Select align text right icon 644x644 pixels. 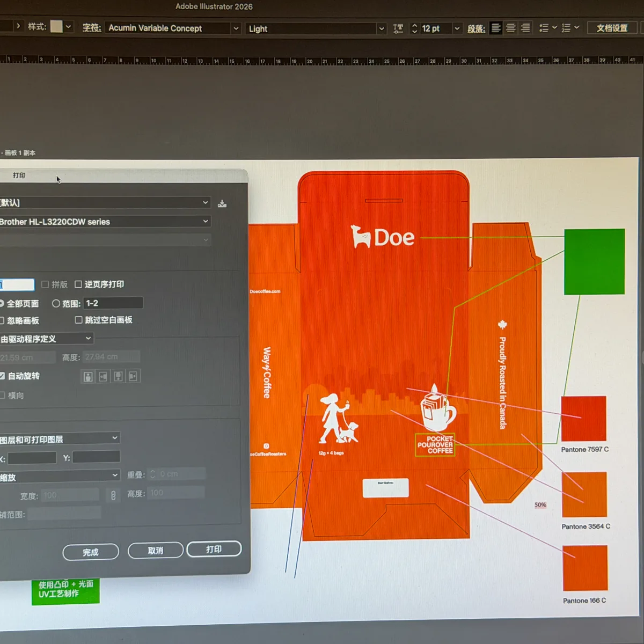pos(525,28)
